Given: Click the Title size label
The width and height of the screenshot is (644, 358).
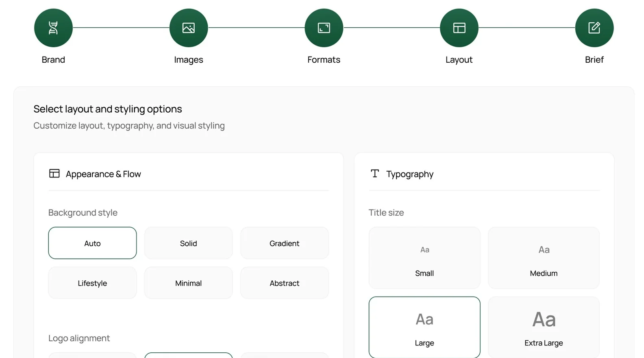Looking at the screenshot, I should [x=386, y=212].
